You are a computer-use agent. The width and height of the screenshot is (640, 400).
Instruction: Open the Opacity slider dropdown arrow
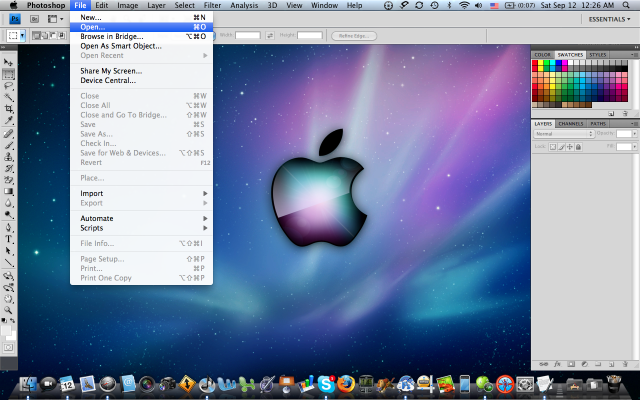click(634, 134)
